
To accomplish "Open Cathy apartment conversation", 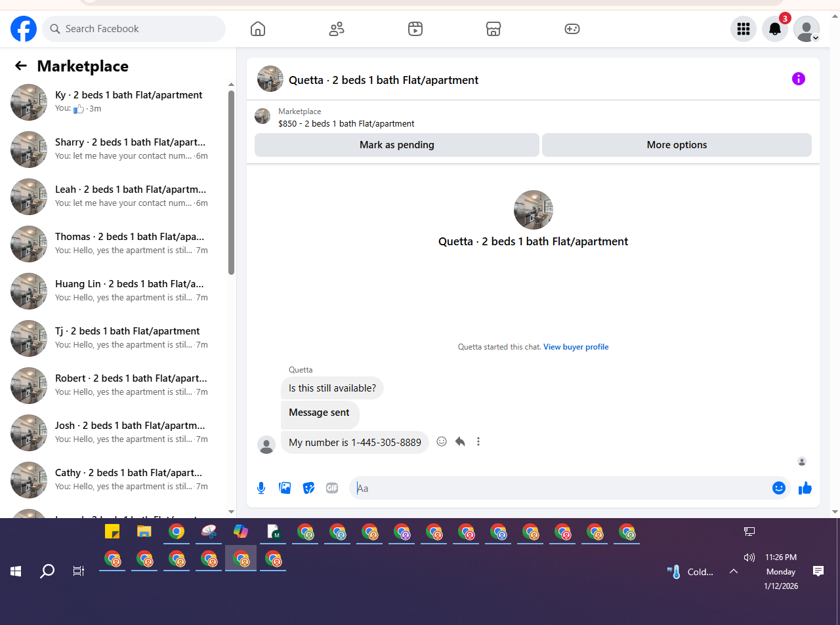I will (x=115, y=480).
